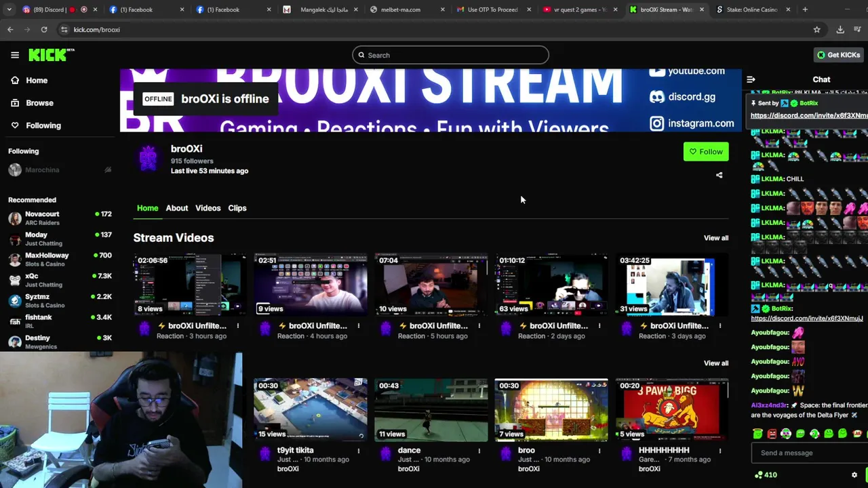Click the Instagram icon on banner
868x488 pixels.
click(x=656, y=123)
